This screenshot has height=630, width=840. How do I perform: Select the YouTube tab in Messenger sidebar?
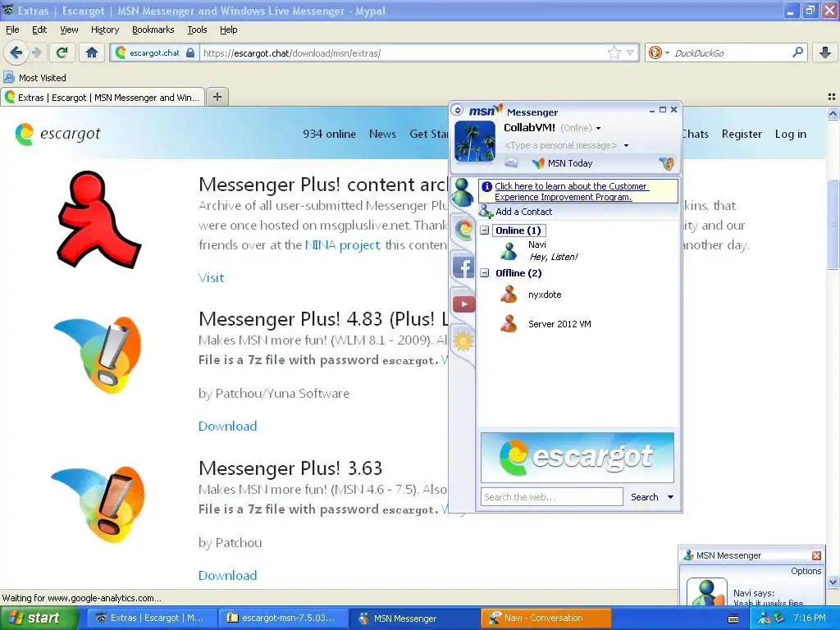[x=464, y=304]
